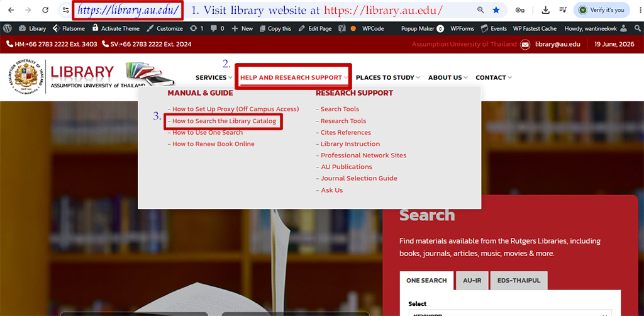644x316 pixels.
Task: Open How to Set Up Proxy (Off Campus Access)
Action: pos(235,109)
